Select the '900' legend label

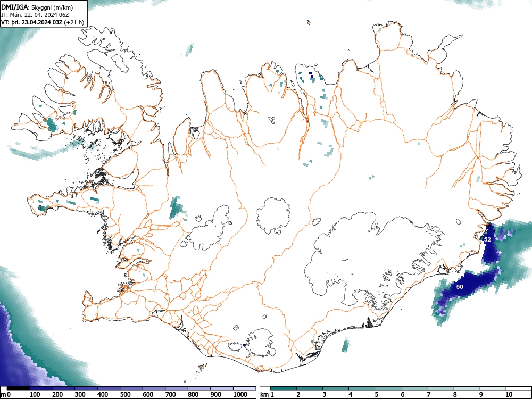[x=216, y=395]
